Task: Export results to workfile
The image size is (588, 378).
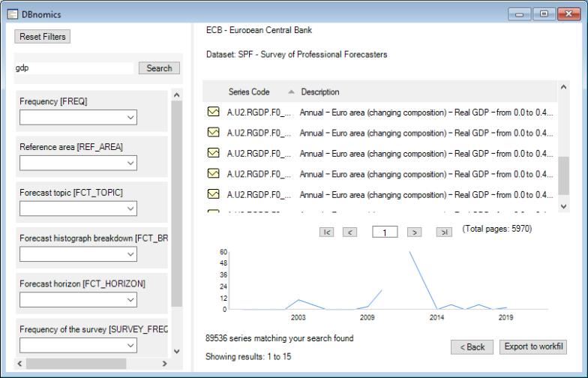Action: pyautogui.click(x=533, y=346)
